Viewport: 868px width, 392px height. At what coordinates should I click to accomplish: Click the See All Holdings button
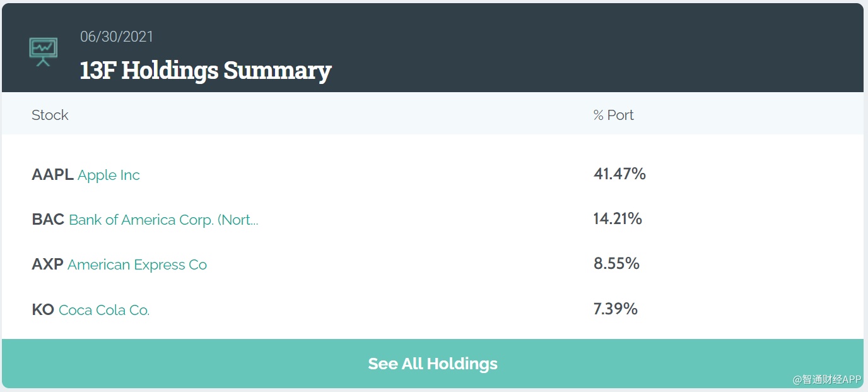pyautogui.click(x=433, y=364)
